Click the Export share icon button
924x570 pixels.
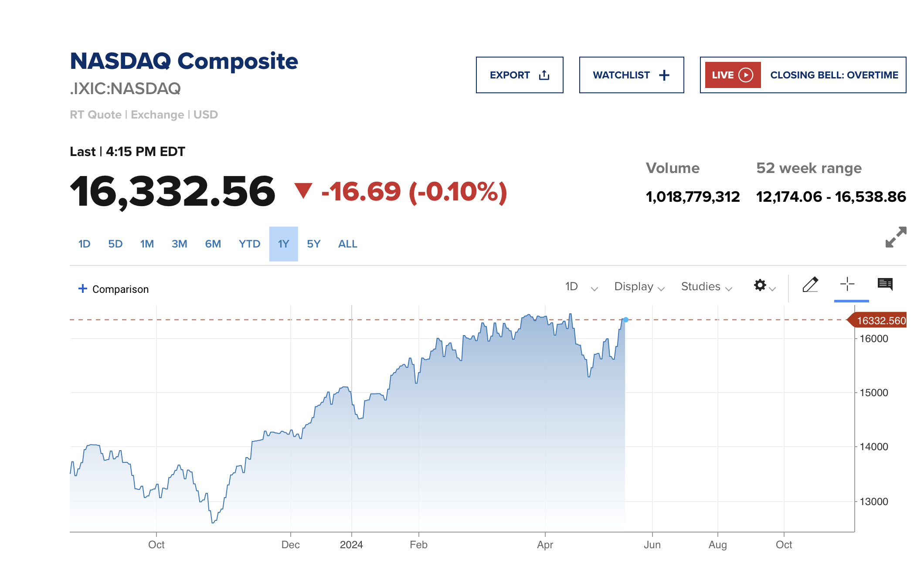519,75
